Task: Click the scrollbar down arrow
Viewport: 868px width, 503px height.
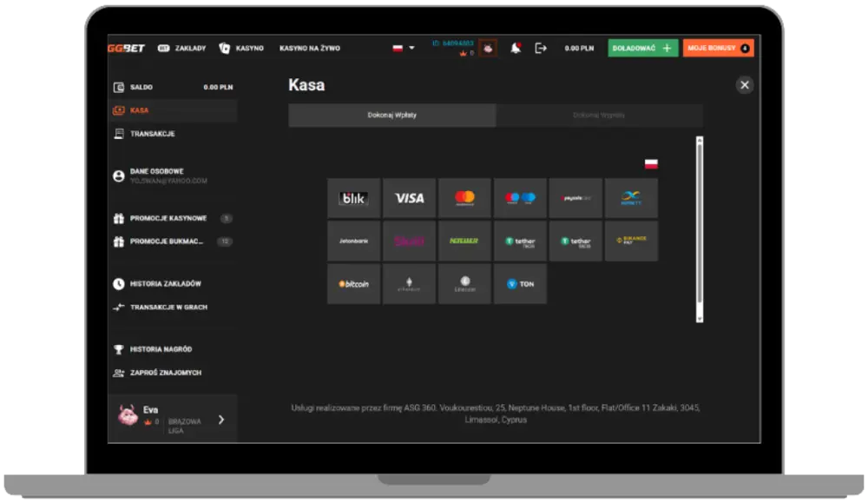Action: click(x=700, y=319)
